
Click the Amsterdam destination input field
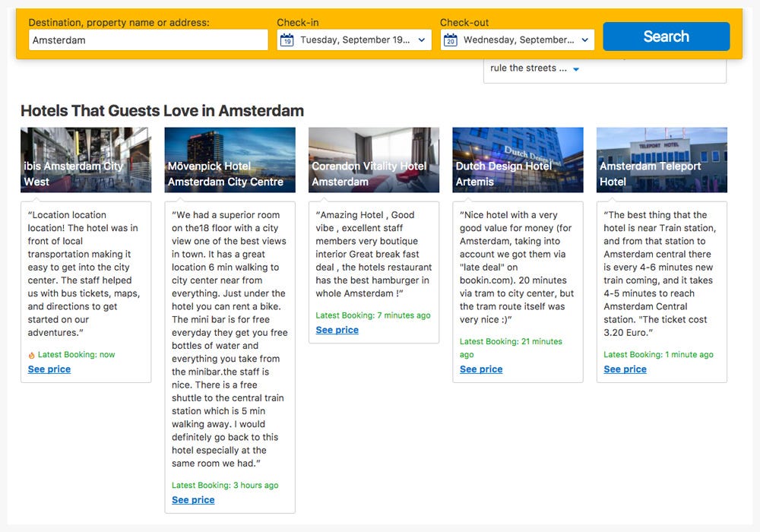pos(148,40)
